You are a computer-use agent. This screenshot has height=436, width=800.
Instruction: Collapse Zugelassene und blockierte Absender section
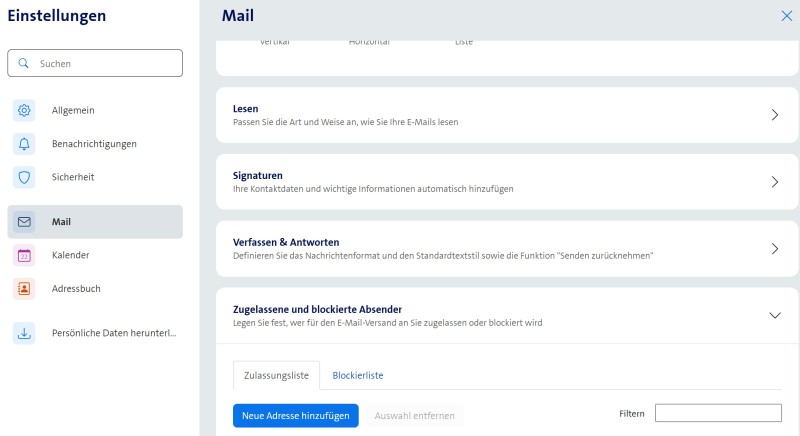[774, 315]
